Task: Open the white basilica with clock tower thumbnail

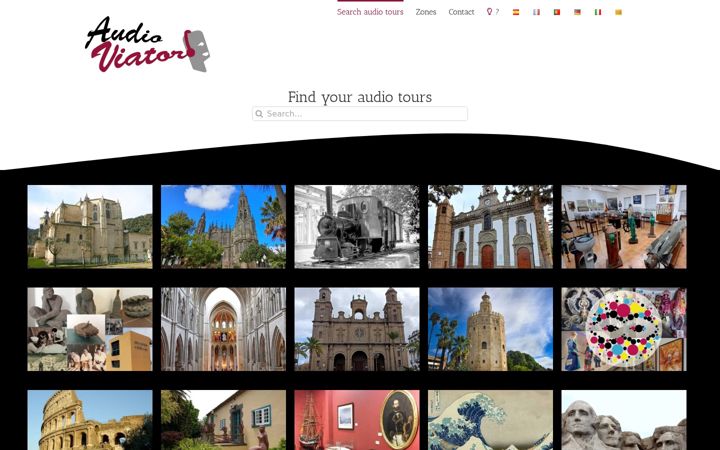Action: click(490, 227)
